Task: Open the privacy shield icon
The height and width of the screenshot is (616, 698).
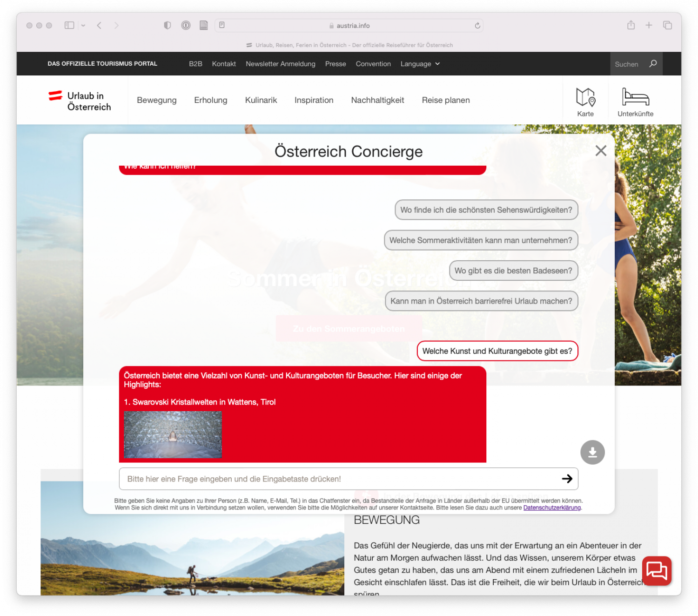Action: click(168, 25)
